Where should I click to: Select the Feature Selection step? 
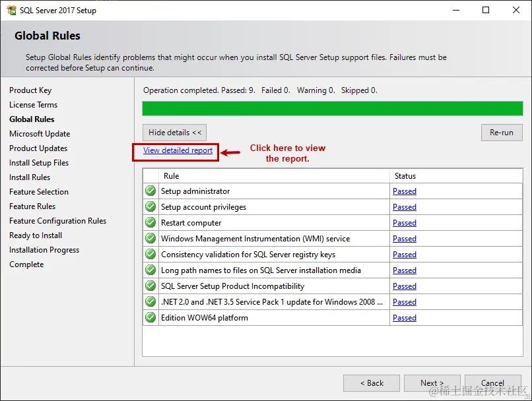coord(39,192)
